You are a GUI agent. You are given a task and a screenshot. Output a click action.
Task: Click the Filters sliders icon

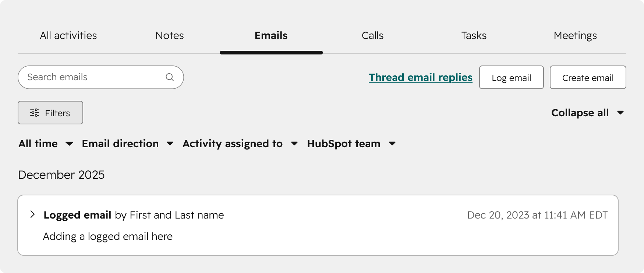(x=35, y=113)
